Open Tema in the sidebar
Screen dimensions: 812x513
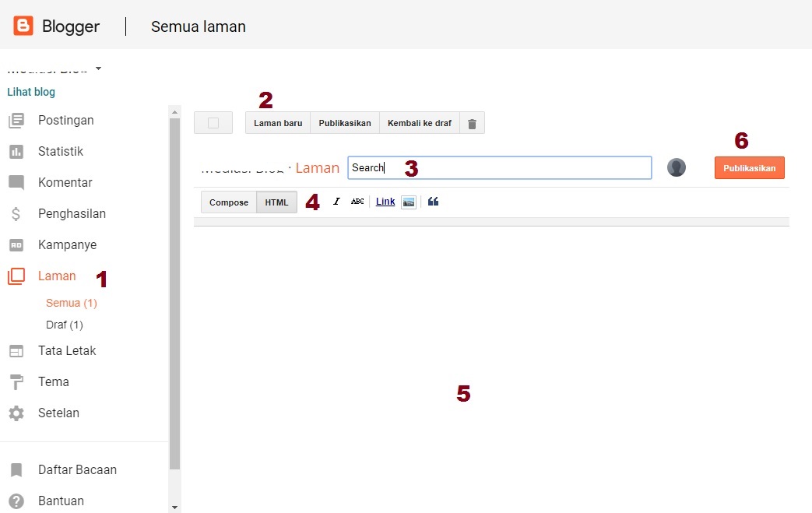54,381
